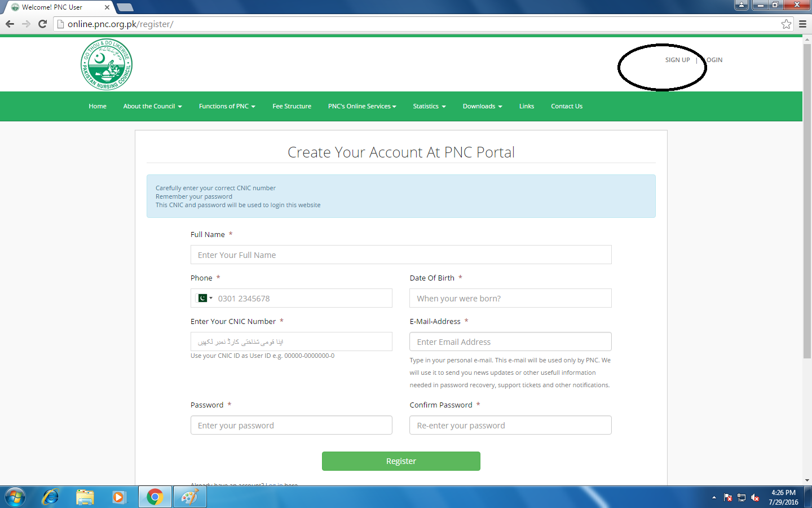Viewport: 812px width, 508px height.
Task: Click the E-Mail-Address field
Action: click(x=510, y=341)
